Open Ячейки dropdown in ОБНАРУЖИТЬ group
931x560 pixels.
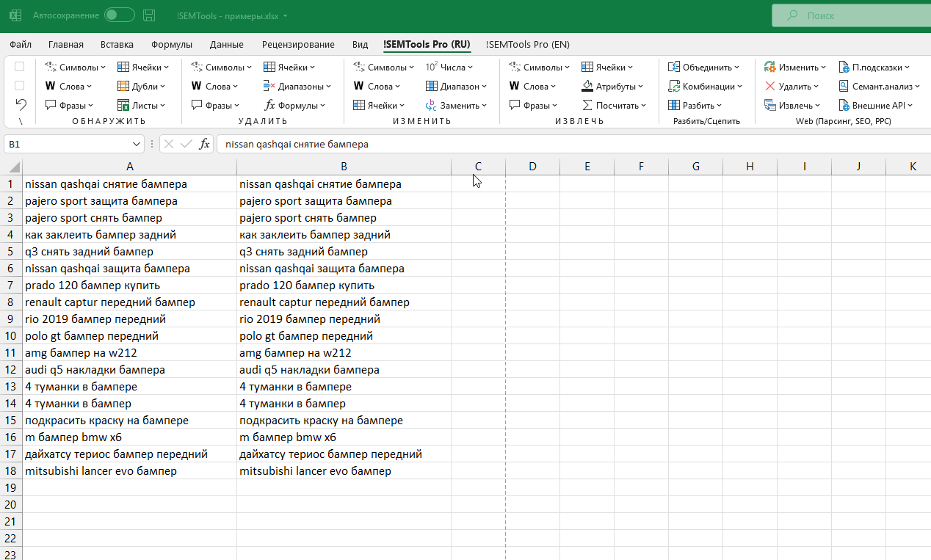(x=143, y=67)
